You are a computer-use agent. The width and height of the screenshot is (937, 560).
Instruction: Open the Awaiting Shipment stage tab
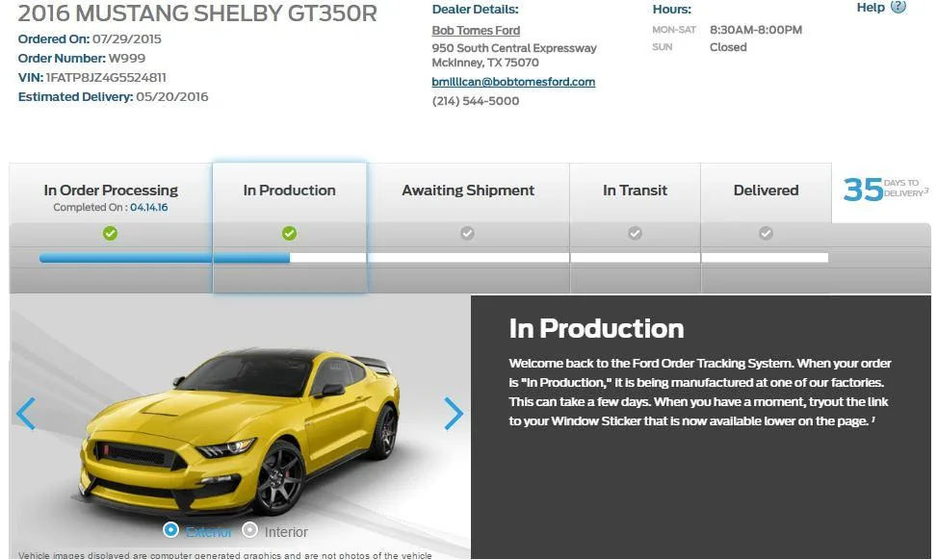coord(468,192)
